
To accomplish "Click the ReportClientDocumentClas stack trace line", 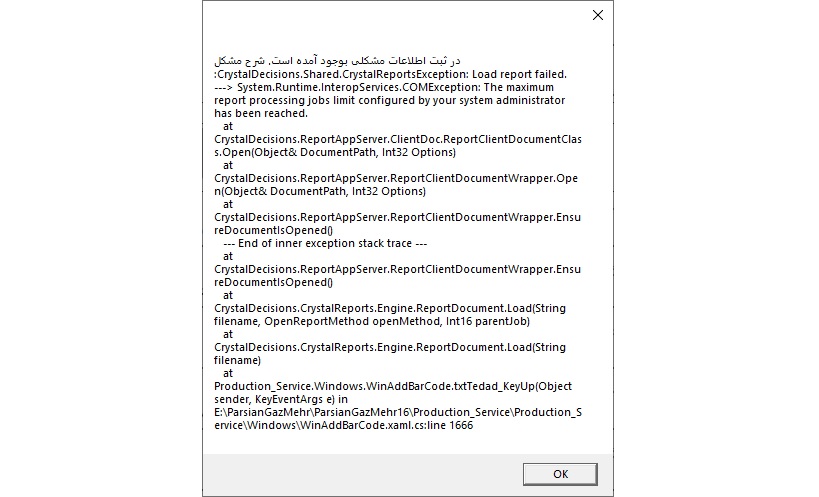I will click(397, 139).
